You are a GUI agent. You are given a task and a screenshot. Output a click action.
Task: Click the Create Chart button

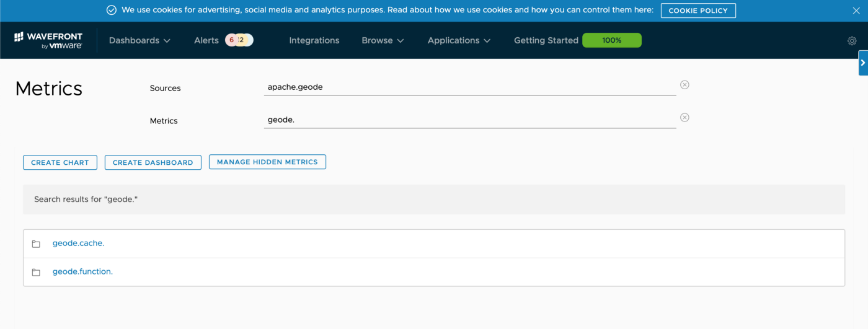click(x=60, y=162)
